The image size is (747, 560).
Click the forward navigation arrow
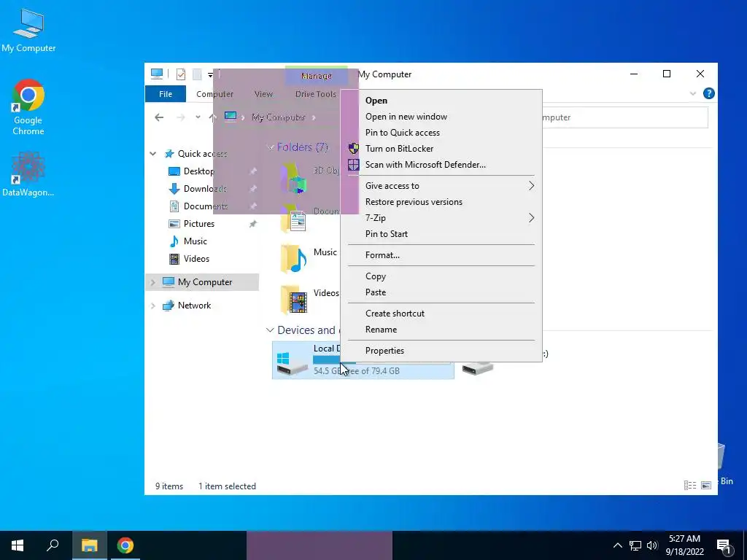(x=181, y=117)
